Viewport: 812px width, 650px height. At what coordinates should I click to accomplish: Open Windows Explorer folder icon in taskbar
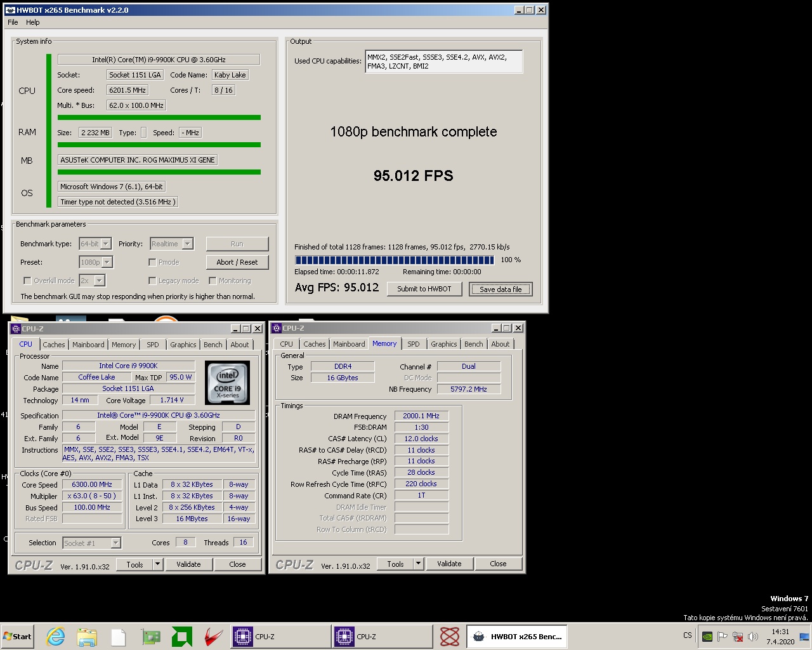87,636
